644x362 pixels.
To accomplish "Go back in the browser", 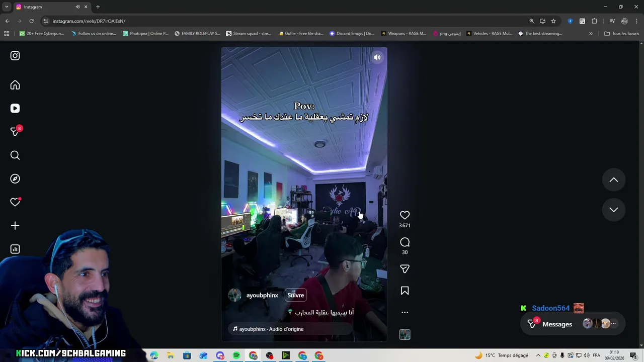I will click(7, 21).
